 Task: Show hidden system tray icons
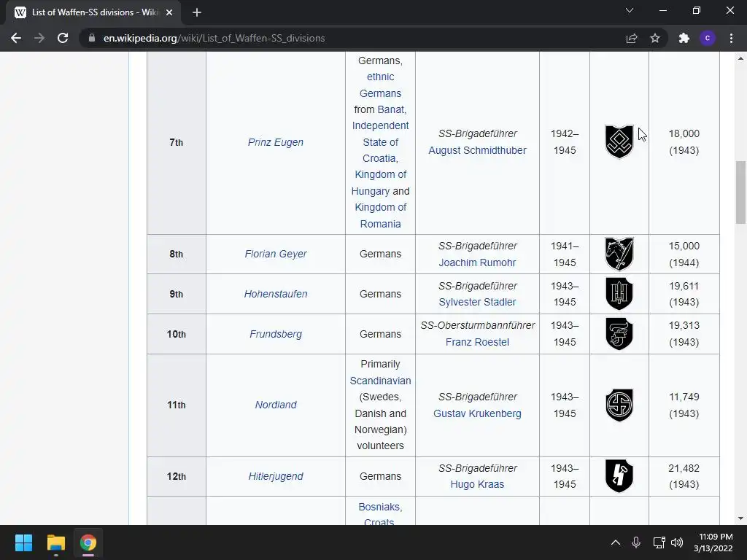[x=616, y=542]
